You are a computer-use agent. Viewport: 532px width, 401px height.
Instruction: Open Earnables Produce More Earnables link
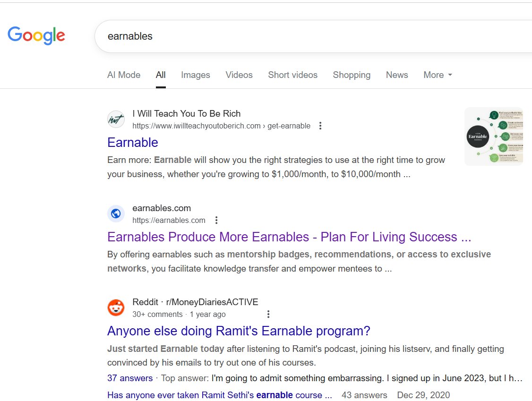[289, 237]
